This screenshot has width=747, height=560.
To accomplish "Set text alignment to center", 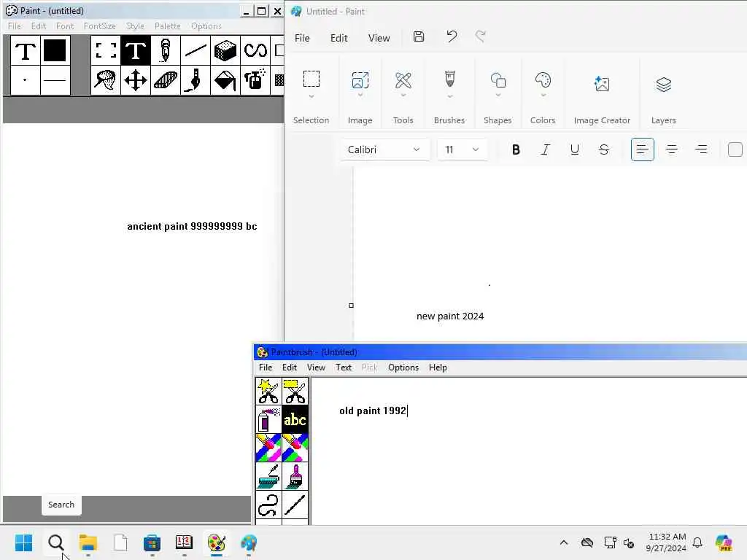I will [x=672, y=149].
